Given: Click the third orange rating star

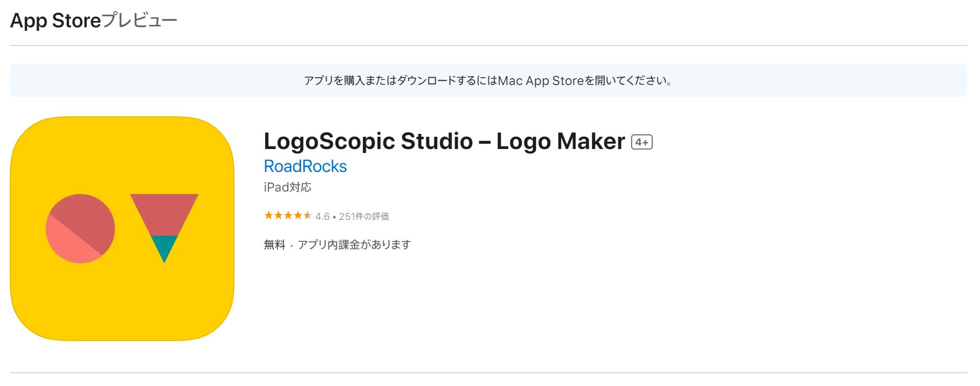Looking at the screenshot, I should (288, 215).
